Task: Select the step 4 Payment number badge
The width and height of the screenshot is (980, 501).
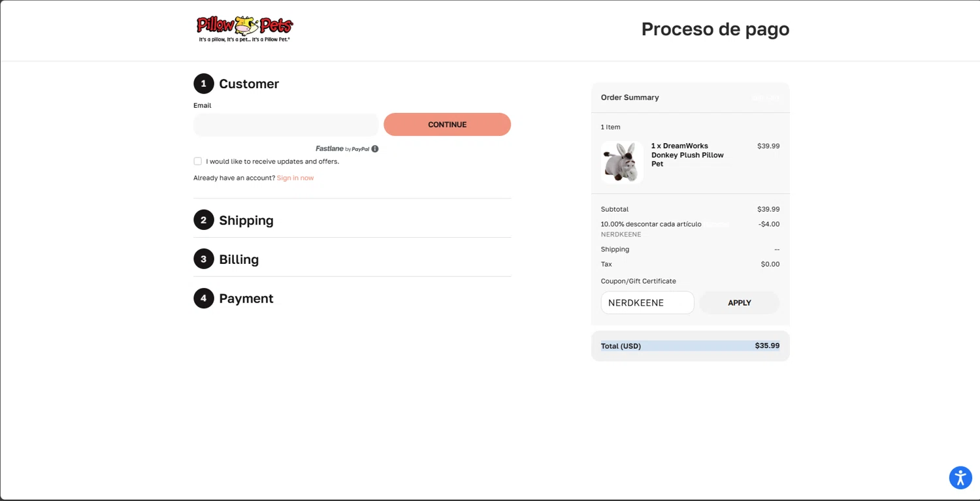Action: (204, 299)
